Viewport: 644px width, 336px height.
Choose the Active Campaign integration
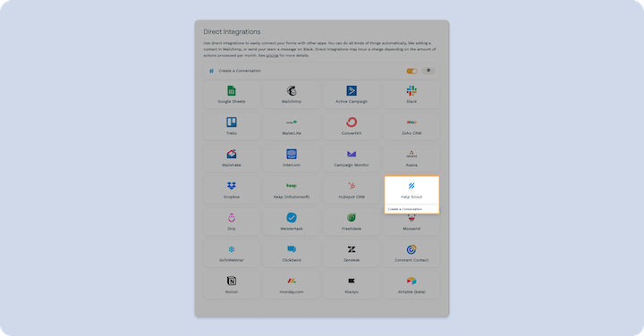[x=352, y=95]
